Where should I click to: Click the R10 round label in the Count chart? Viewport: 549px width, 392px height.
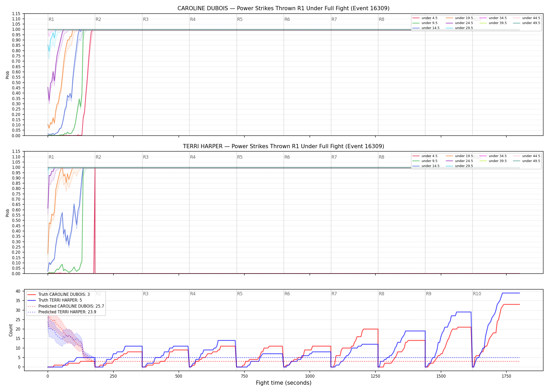pyautogui.click(x=477, y=294)
